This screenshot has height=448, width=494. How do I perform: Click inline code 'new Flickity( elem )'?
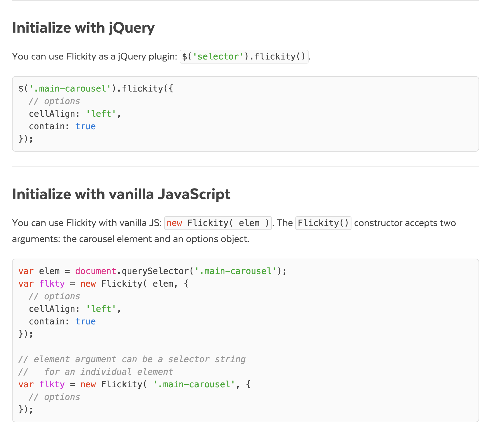(x=218, y=223)
